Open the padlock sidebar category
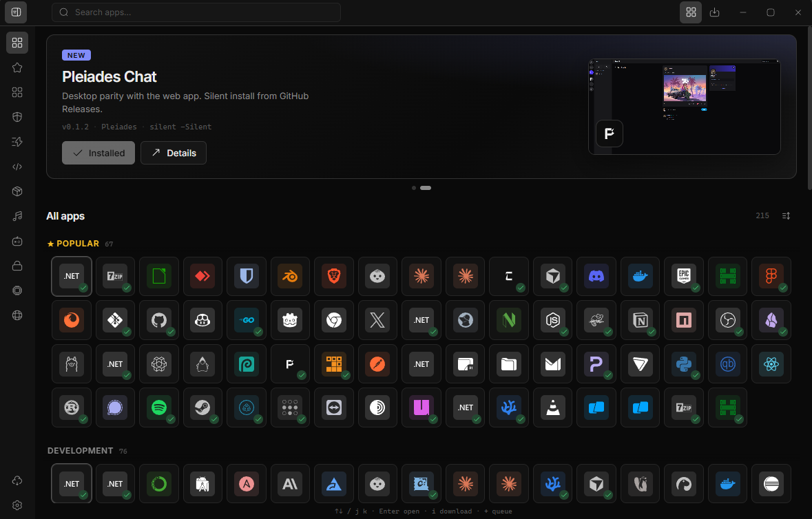This screenshot has height=519, width=812. (x=17, y=266)
